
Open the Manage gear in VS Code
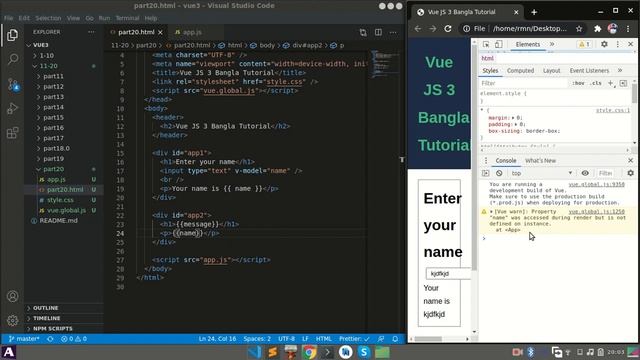[12, 320]
